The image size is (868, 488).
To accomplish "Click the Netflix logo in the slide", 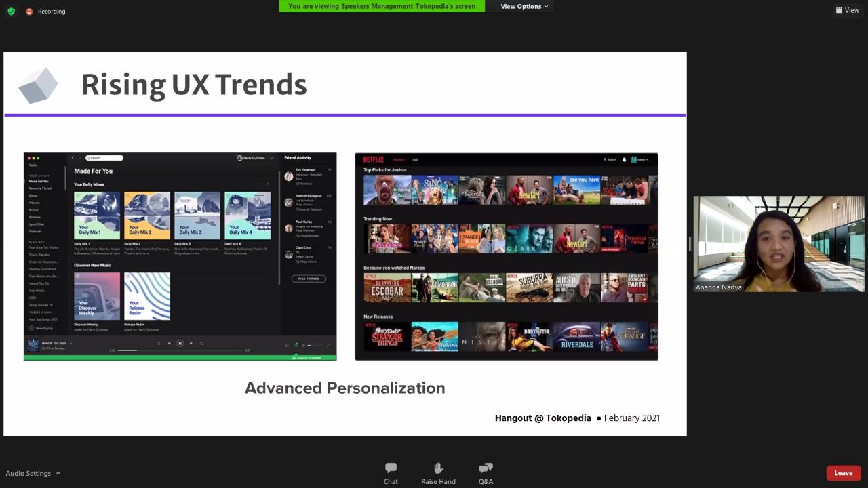I will 374,160.
